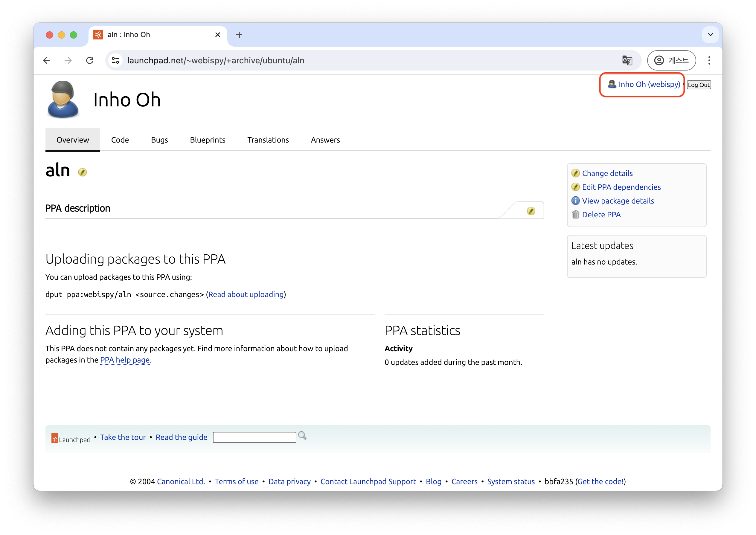The image size is (756, 535).
Task: Open a new browser tab
Action: [239, 35]
